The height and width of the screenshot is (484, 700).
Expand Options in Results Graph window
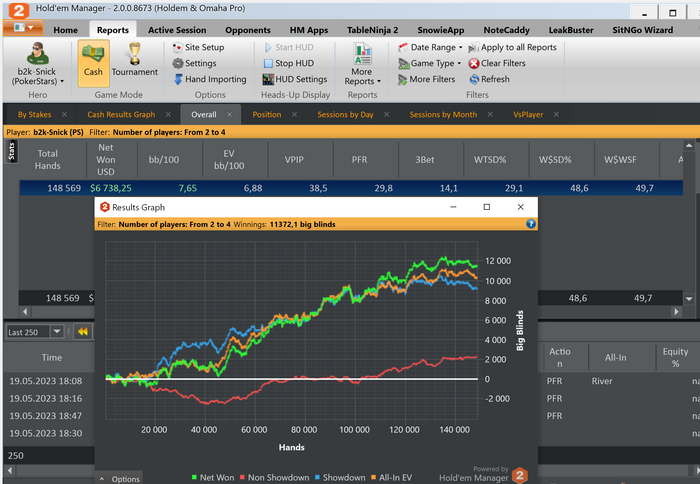coord(119,479)
